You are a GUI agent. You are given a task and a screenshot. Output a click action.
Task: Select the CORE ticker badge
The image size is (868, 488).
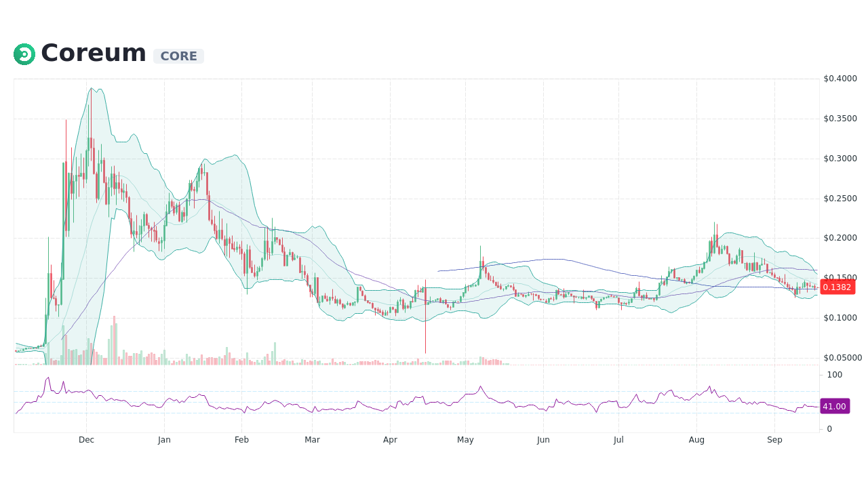point(178,56)
